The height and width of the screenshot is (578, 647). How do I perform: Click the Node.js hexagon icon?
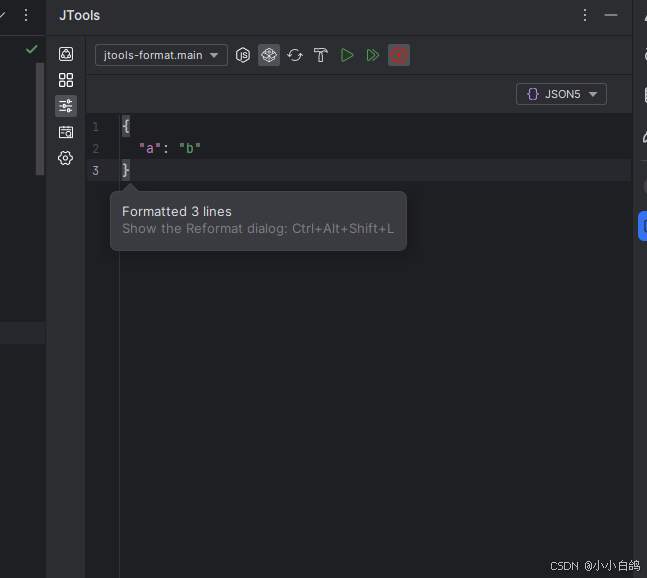(243, 55)
